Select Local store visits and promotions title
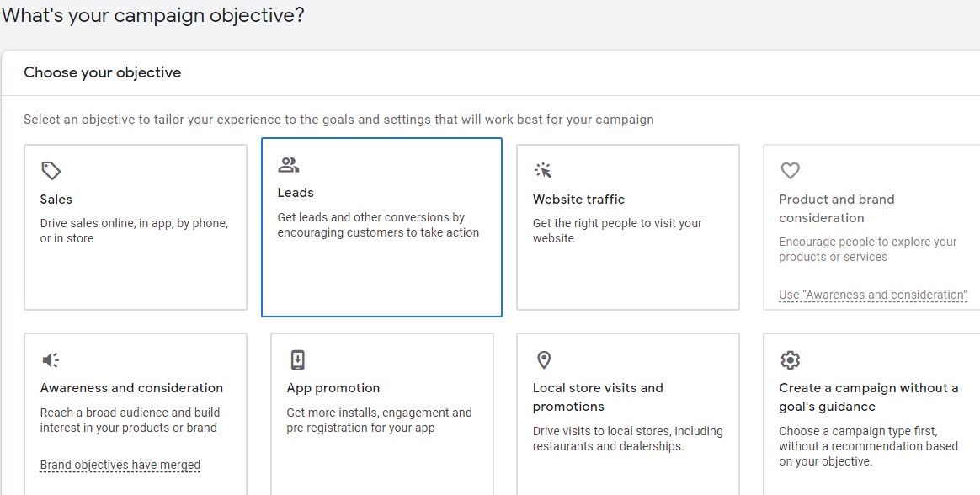980x495 pixels. 598,397
